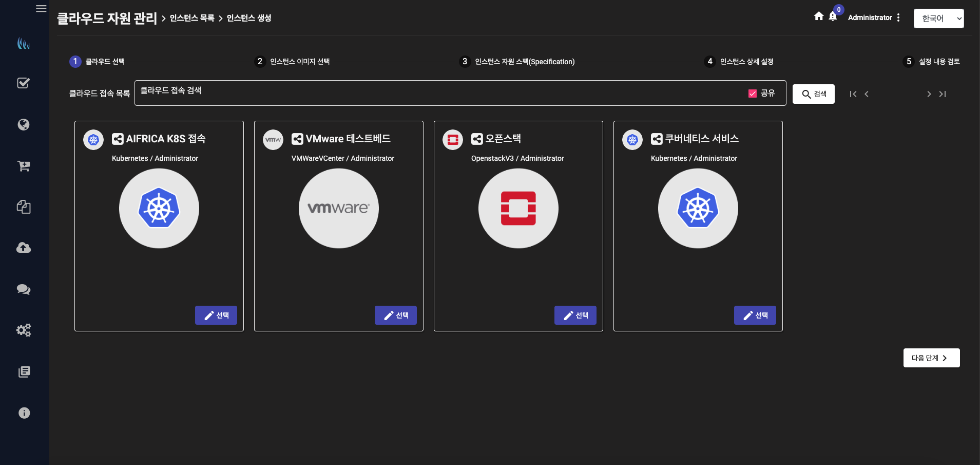Click the globe icon in sidebar

pyautogui.click(x=24, y=125)
